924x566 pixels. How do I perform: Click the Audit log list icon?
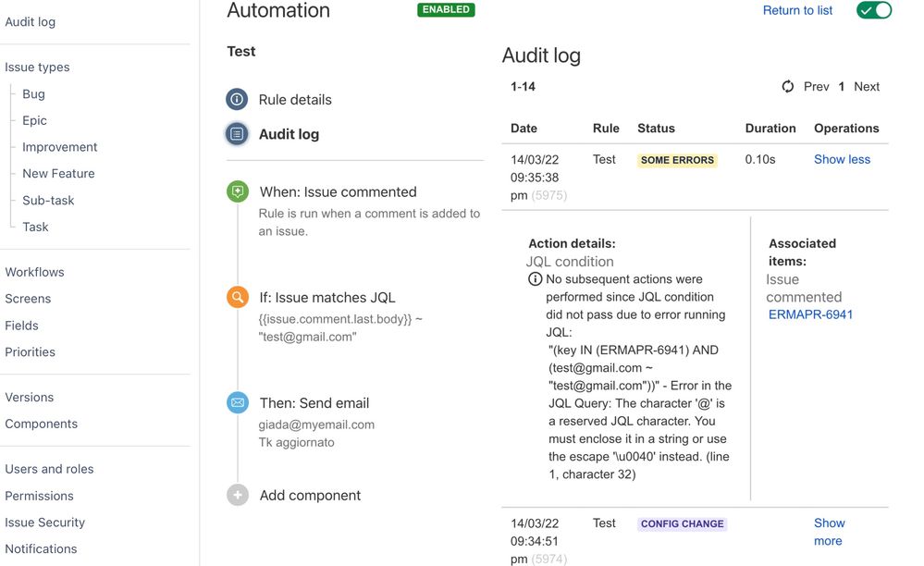click(x=237, y=134)
